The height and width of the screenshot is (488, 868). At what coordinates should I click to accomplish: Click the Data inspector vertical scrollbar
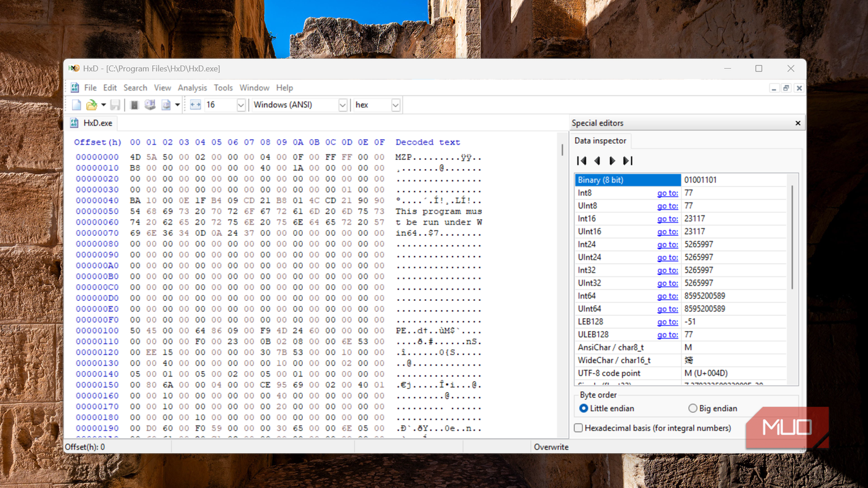(x=792, y=236)
